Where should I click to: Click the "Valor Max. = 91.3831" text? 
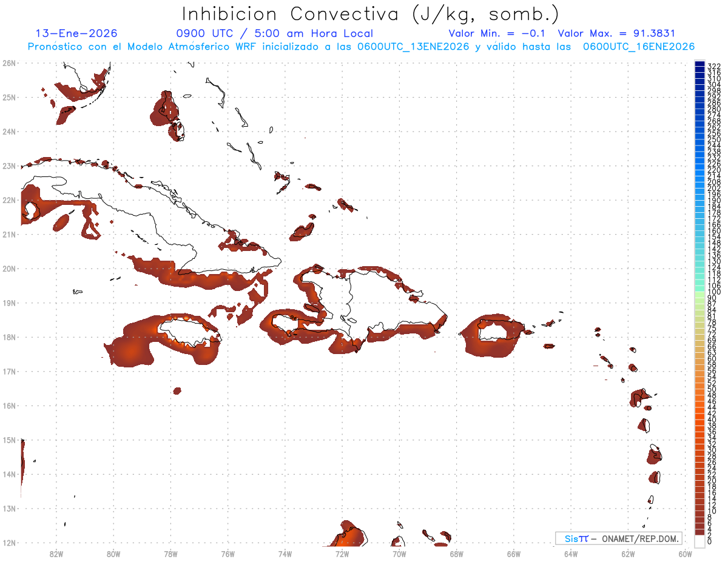pyautogui.click(x=616, y=33)
